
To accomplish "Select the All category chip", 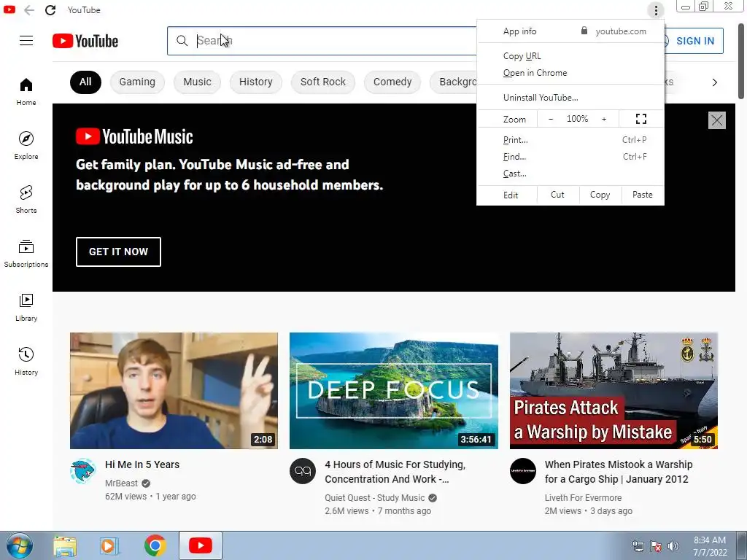I will (86, 82).
